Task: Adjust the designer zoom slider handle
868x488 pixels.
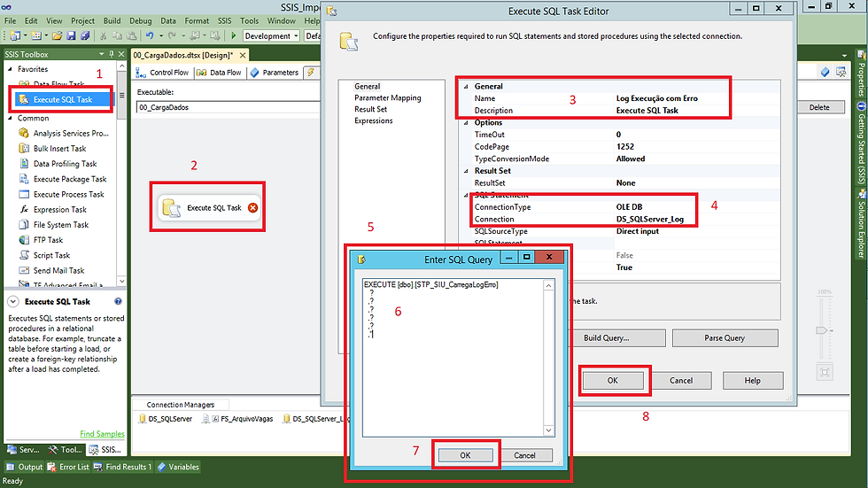Action: click(x=822, y=330)
